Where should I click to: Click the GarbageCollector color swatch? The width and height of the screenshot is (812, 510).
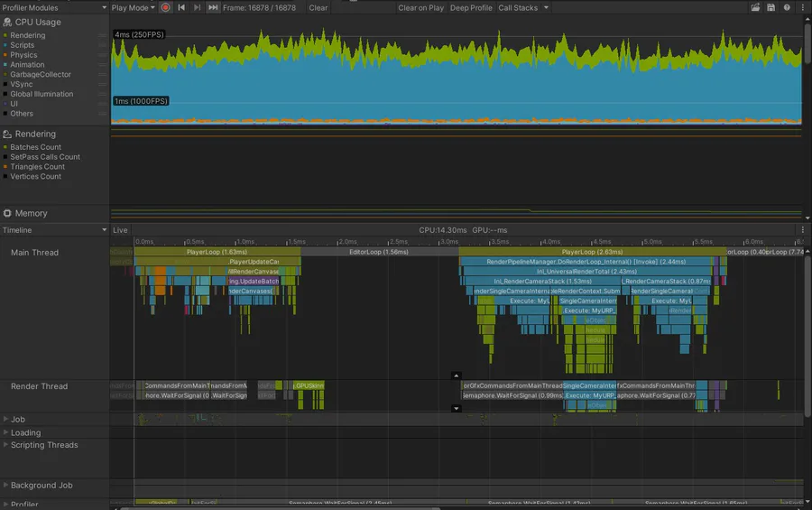(5, 74)
